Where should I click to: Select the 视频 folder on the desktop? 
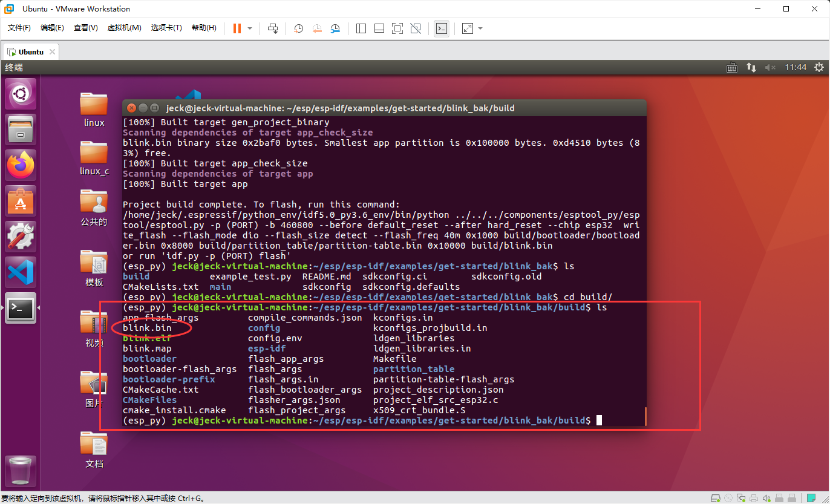(x=94, y=329)
